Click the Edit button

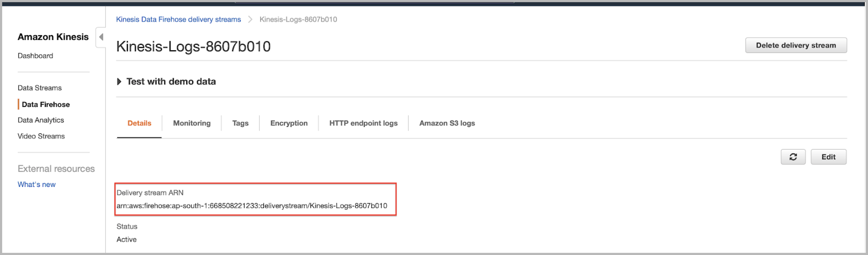[828, 157]
